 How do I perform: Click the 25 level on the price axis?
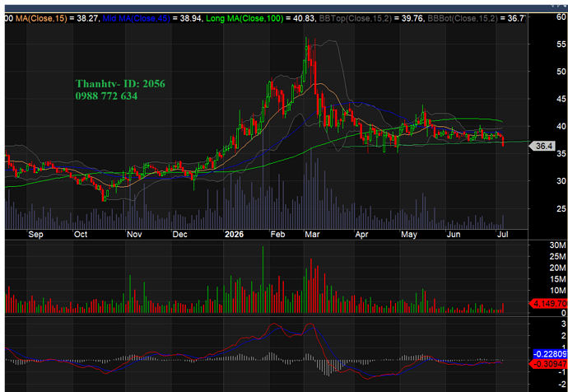[561, 208]
